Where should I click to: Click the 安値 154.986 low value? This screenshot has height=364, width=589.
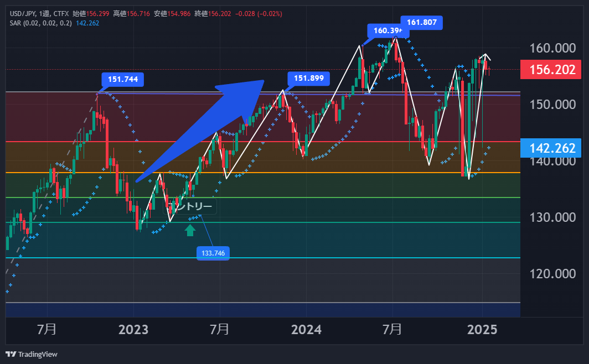point(172,14)
